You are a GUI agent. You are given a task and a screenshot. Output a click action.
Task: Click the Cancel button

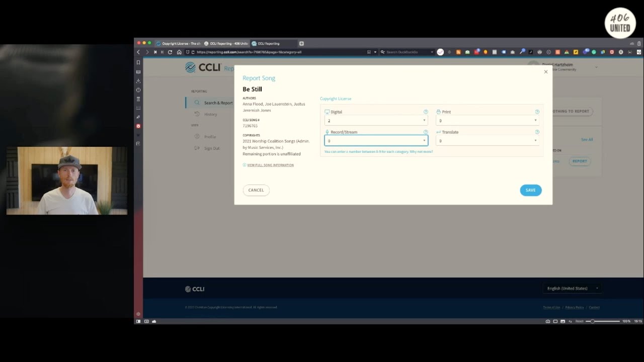(256, 190)
